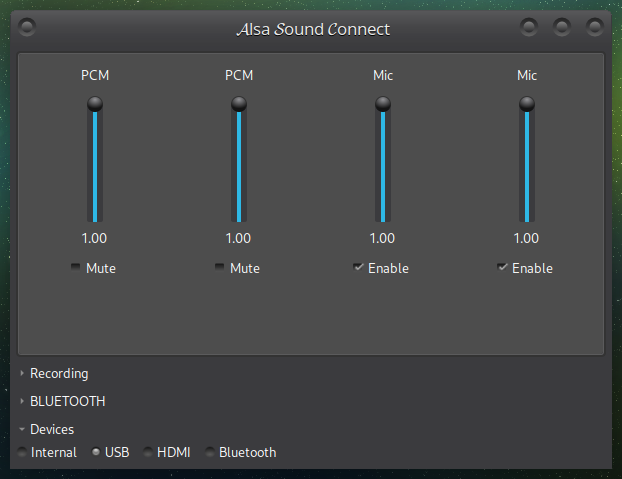The height and width of the screenshot is (479, 622).
Task: Click the 1.00 value under first Mic
Action: tap(382, 238)
